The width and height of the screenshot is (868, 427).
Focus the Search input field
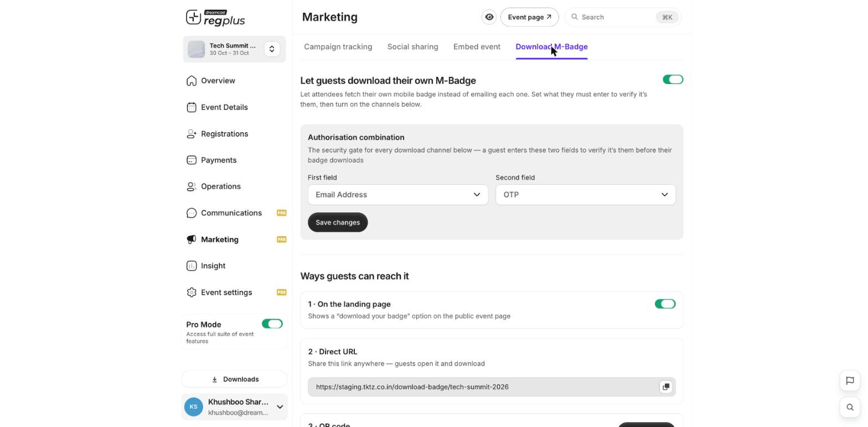point(623,17)
